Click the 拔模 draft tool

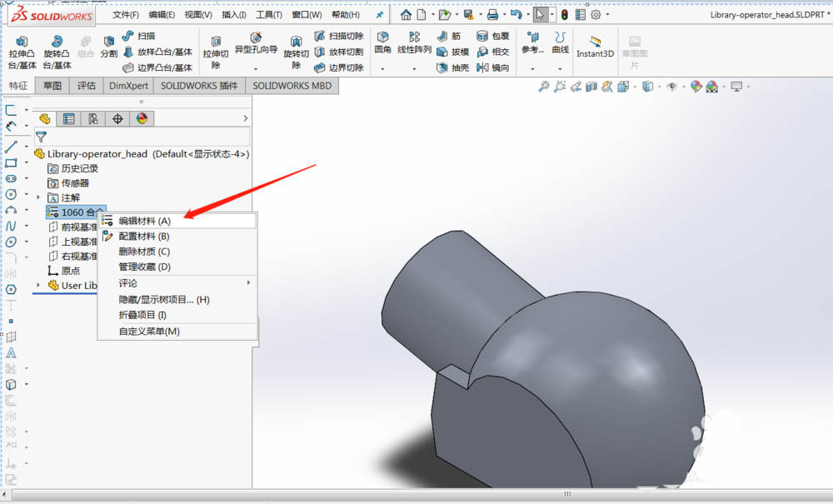point(452,52)
